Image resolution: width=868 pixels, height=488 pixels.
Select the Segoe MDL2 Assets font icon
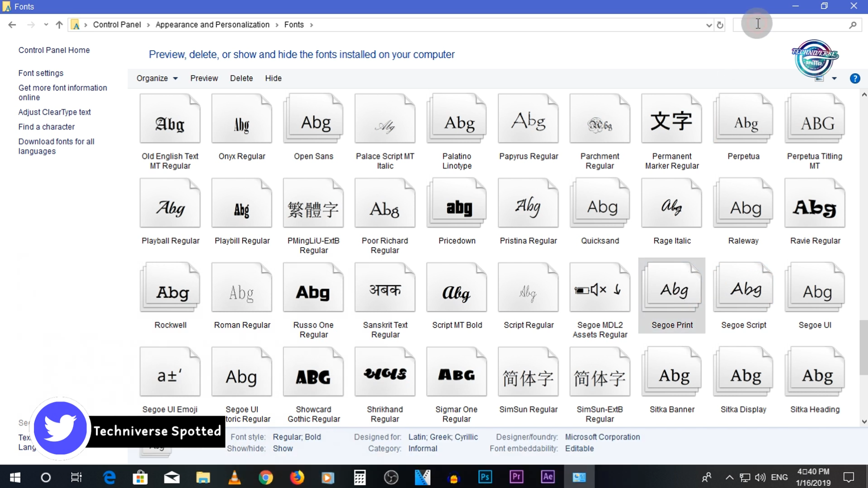tap(599, 289)
